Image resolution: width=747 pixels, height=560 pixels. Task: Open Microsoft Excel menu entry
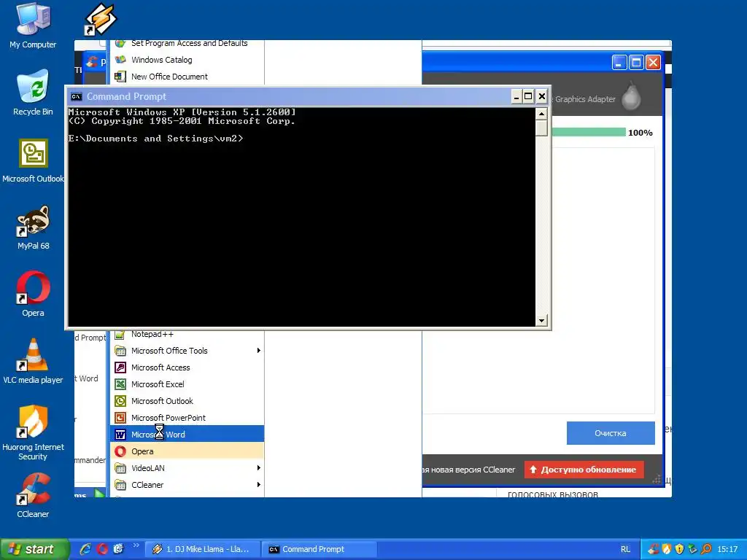(187, 384)
